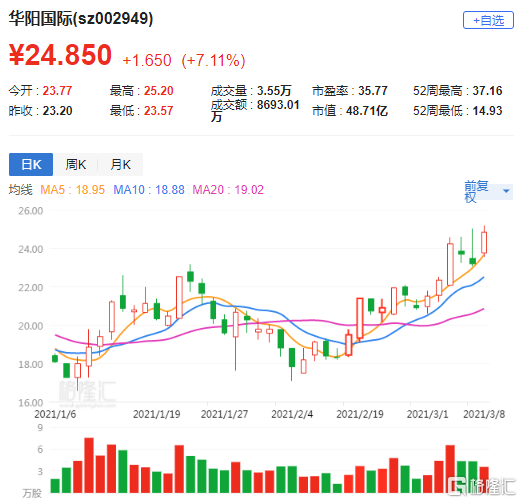
Task: Click the 均线 label
Action: point(20,190)
